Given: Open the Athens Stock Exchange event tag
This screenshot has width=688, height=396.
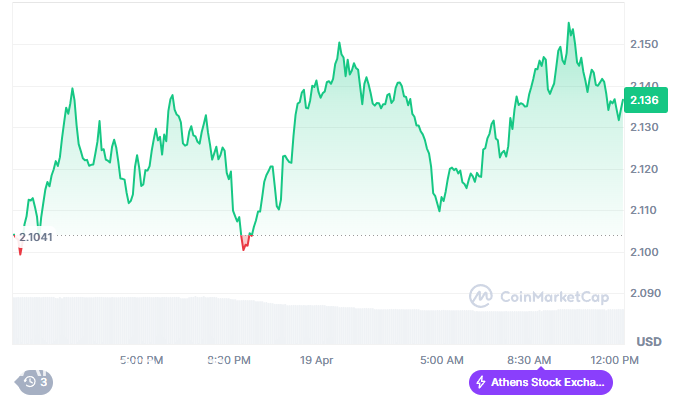Looking at the screenshot, I should click(x=541, y=382).
